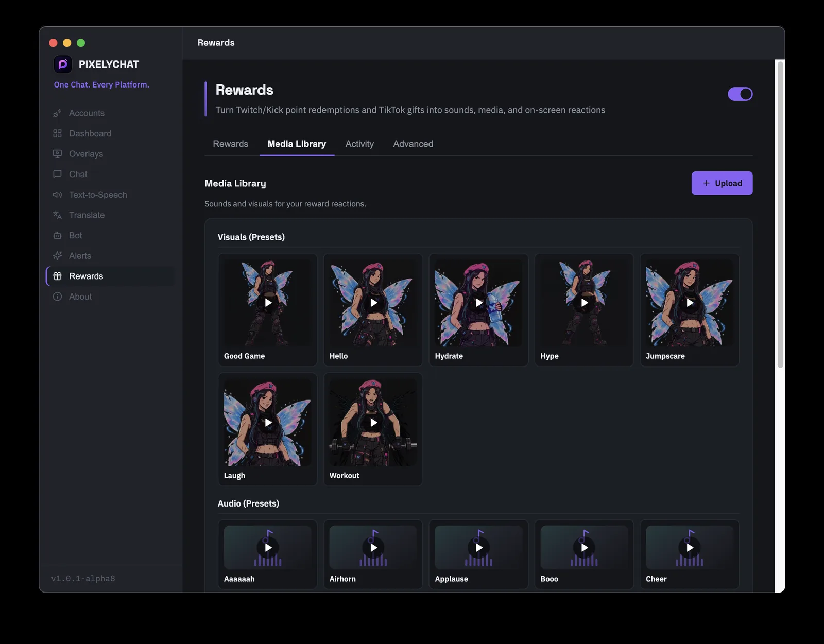
Task: Select the Translate label in sidebar
Action: [x=87, y=215]
